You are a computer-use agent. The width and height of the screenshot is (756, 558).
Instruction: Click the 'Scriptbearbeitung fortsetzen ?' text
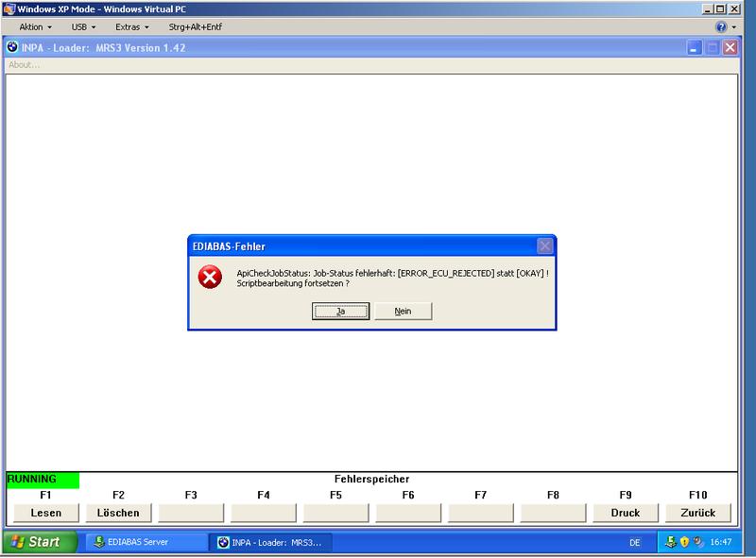[x=293, y=283]
